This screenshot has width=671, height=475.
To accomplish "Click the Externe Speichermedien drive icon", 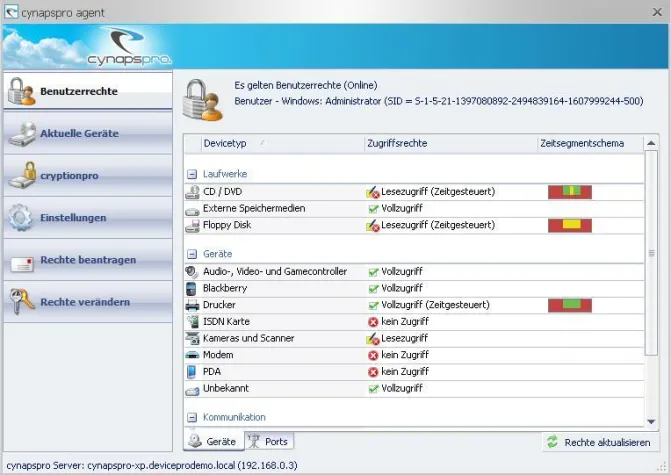I will [x=192, y=211].
